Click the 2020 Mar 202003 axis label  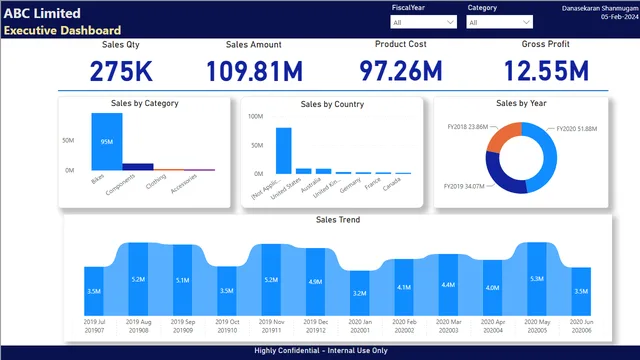[449, 326]
